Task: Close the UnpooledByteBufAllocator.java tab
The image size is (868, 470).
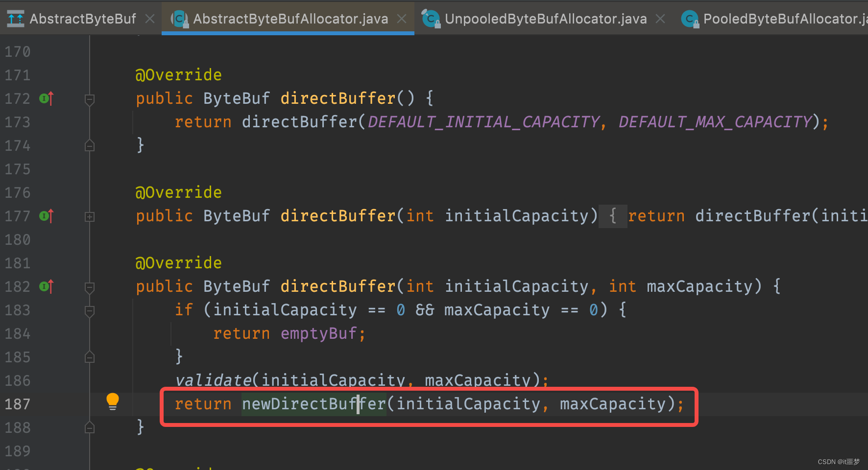Action: [x=660, y=19]
